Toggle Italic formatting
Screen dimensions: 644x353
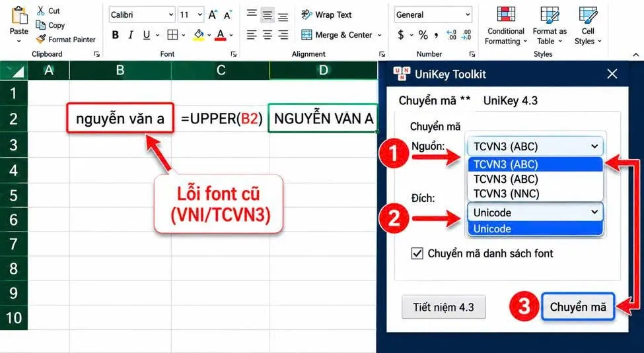point(131,35)
